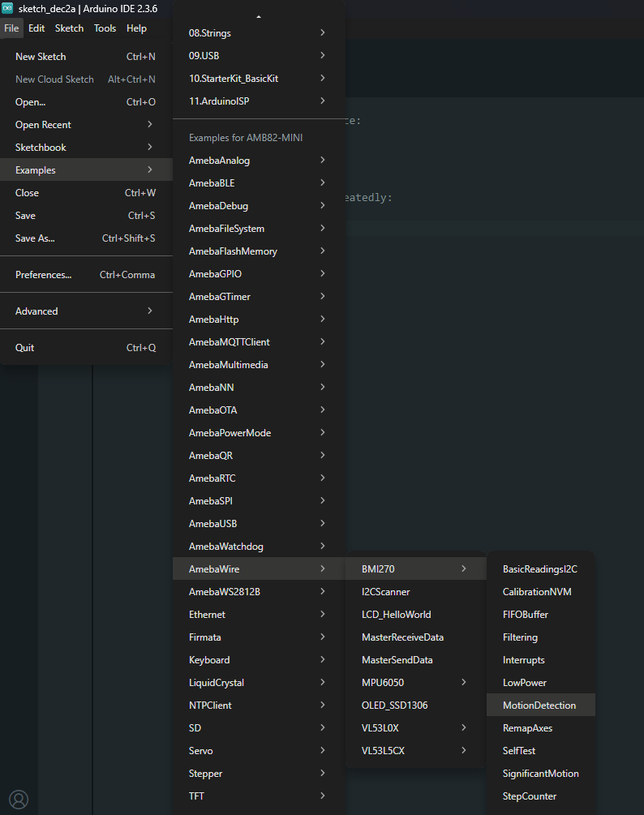Open the StepCounter example sketch
This screenshot has width=644, height=815.
(x=530, y=796)
